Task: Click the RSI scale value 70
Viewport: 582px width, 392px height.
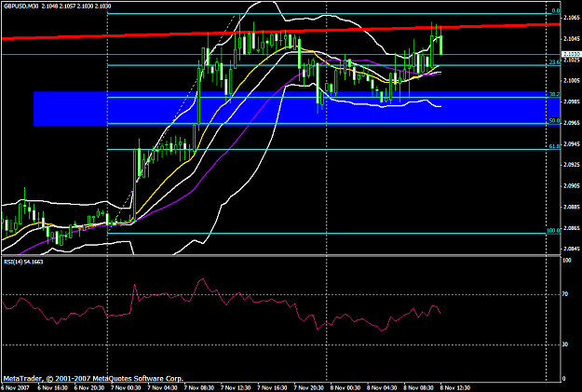Action: click(565, 294)
